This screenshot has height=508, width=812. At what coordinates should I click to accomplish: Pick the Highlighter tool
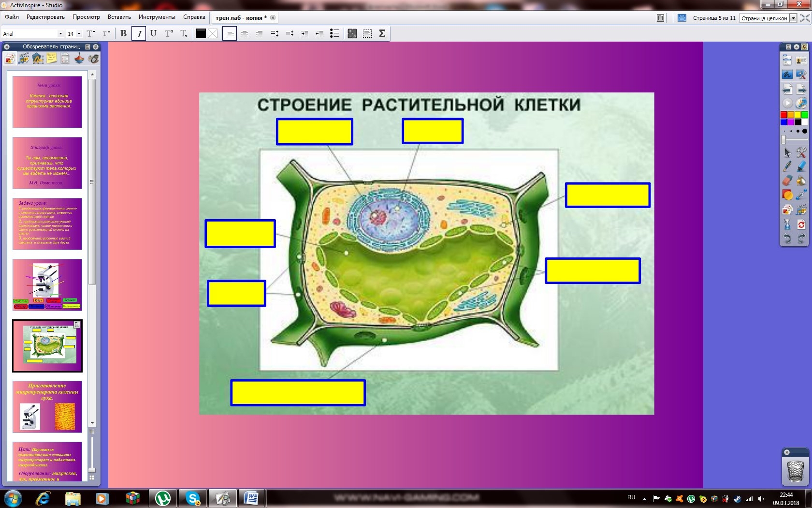click(x=801, y=166)
